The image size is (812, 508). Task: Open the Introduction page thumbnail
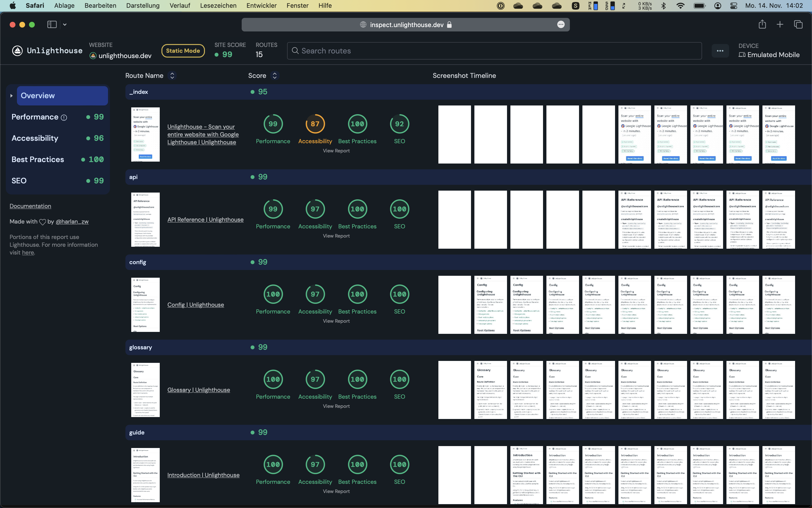point(145,475)
